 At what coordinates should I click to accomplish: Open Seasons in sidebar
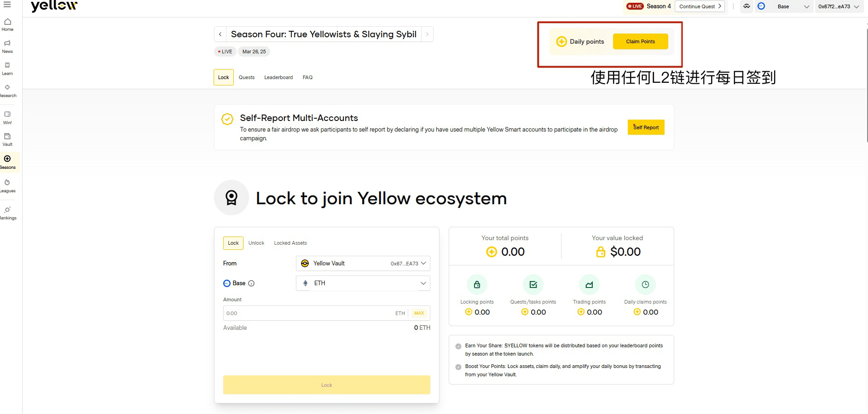(7, 162)
